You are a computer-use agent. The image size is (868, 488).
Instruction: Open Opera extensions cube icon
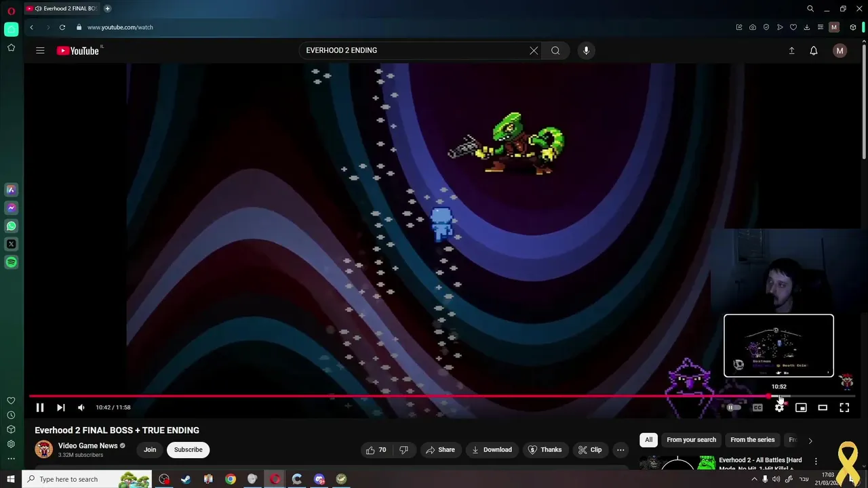click(x=853, y=27)
